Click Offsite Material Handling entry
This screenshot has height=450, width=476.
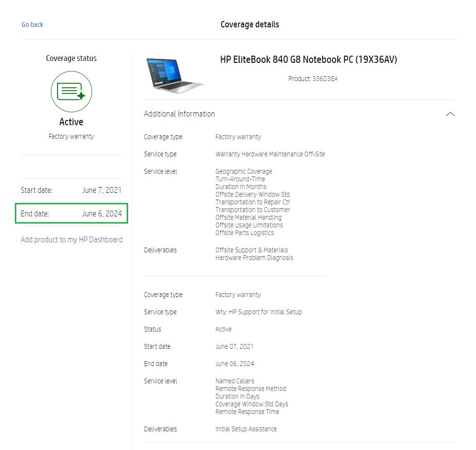click(249, 217)
